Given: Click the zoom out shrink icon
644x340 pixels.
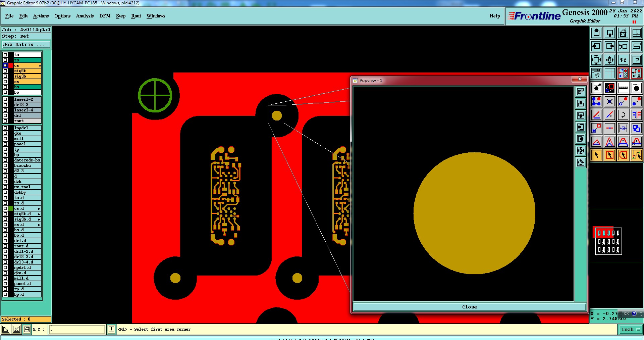Looking at the screenshot, I should click(610, 60).
